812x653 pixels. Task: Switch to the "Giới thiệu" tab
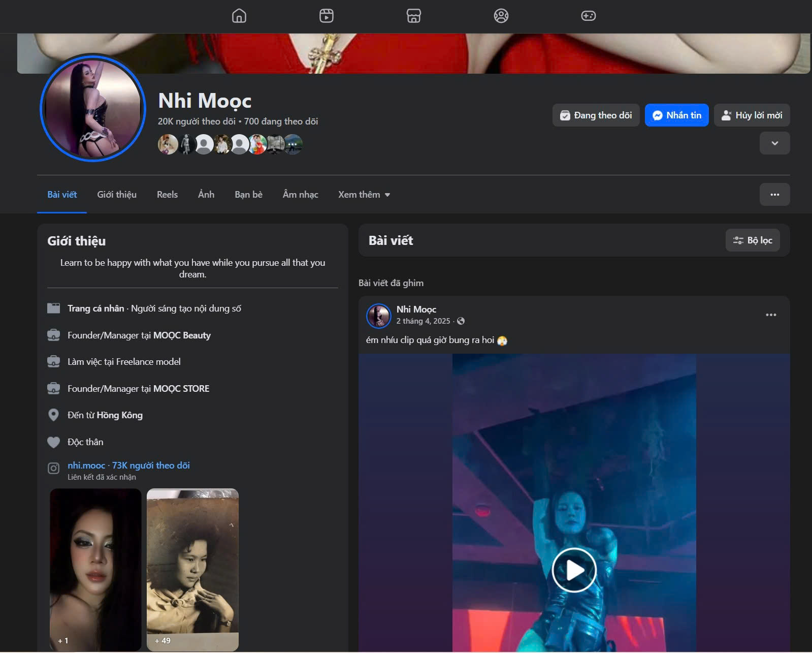coord(117,195)
